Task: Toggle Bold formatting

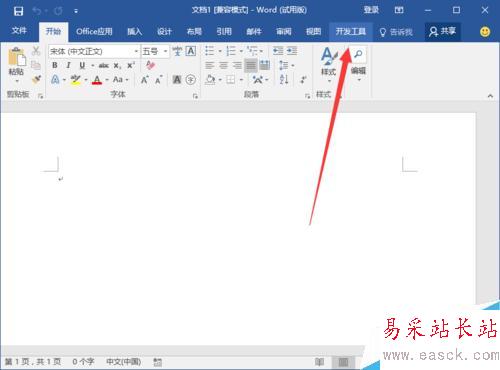Action: pyautogui.click(x=55, y=65)
